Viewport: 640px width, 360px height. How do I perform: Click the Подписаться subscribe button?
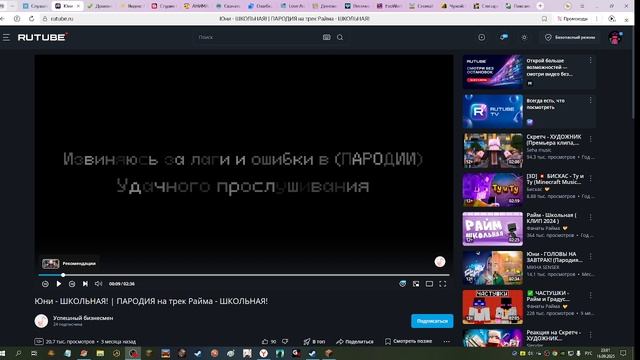[x=432, y=321]
